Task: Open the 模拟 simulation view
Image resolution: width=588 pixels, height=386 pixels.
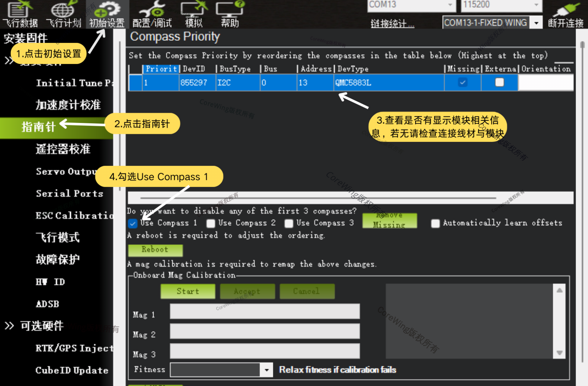Action: 194,15
